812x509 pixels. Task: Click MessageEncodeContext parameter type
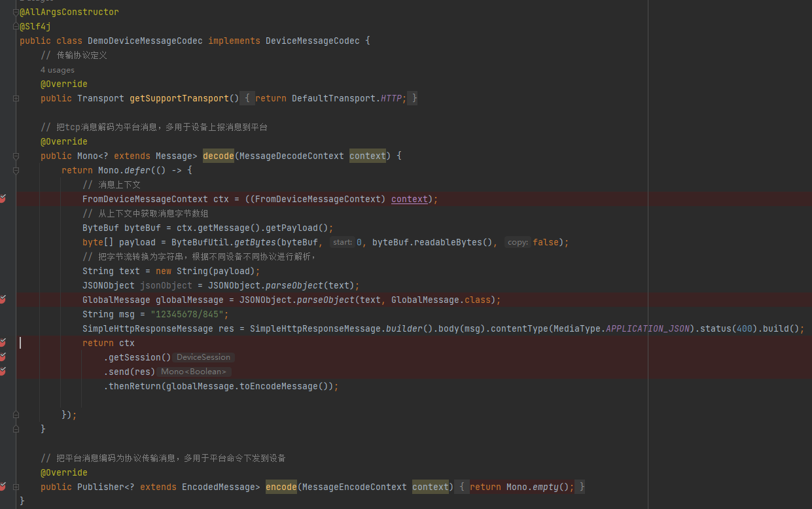[355, 487]
